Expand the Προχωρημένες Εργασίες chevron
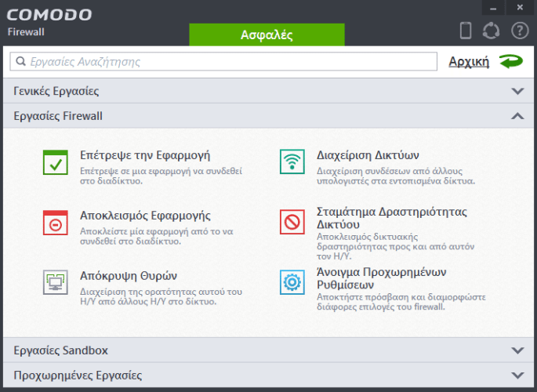The width and height of the screenshot is (537, 392). click(x=517, y=376)
